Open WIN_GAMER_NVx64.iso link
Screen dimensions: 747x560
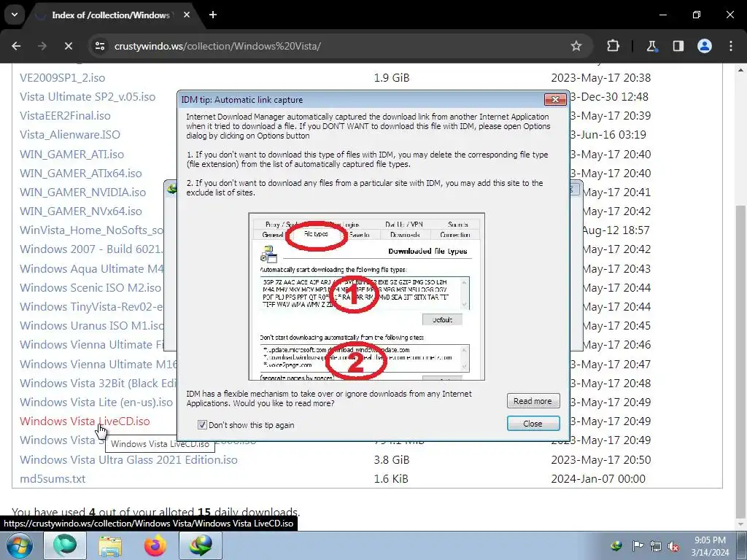pyautogui.click(x=81, y=211)
